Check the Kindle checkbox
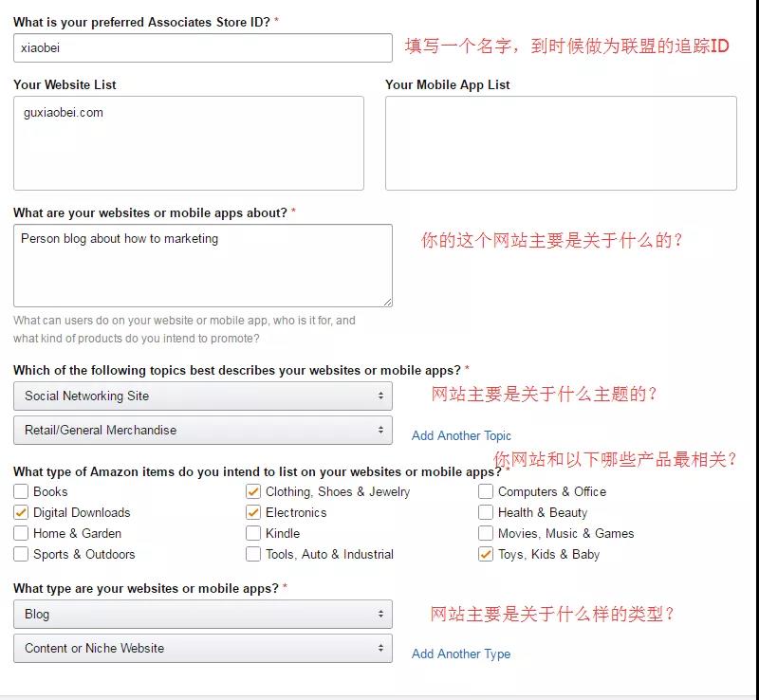 pyautogui.click(x=252, y=534)
